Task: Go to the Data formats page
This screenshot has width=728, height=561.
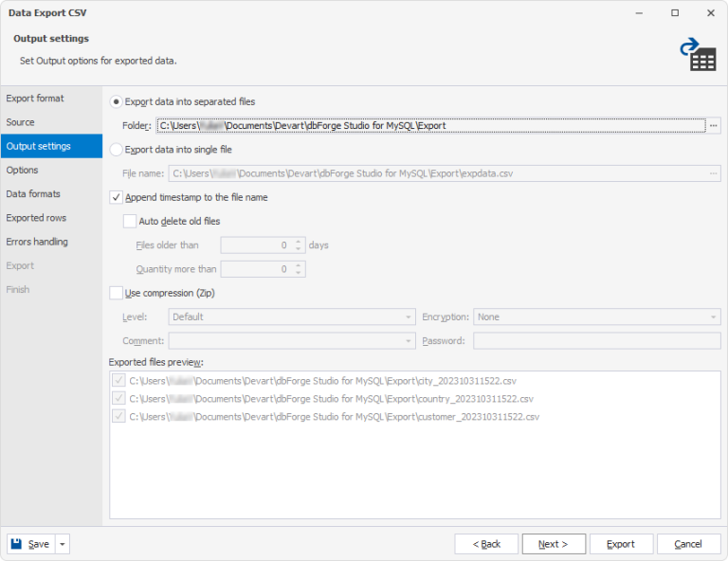Action: click(33, 194)
